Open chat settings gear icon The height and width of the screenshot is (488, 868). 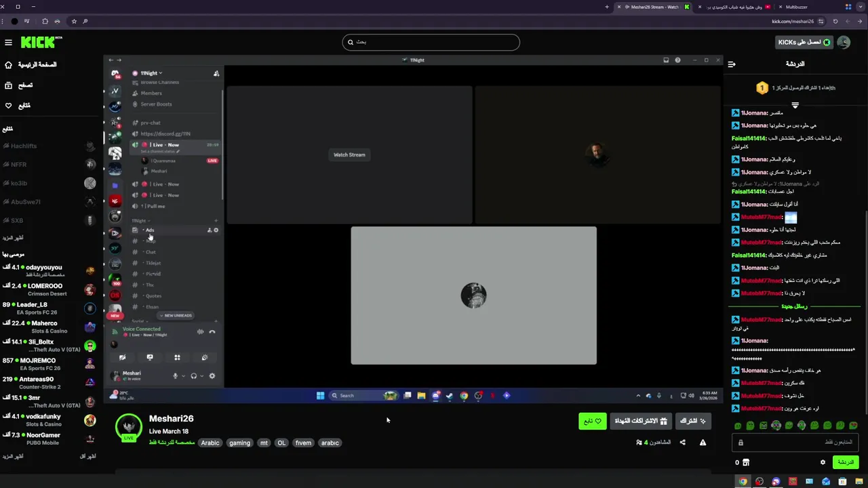[x=823, y=462]
